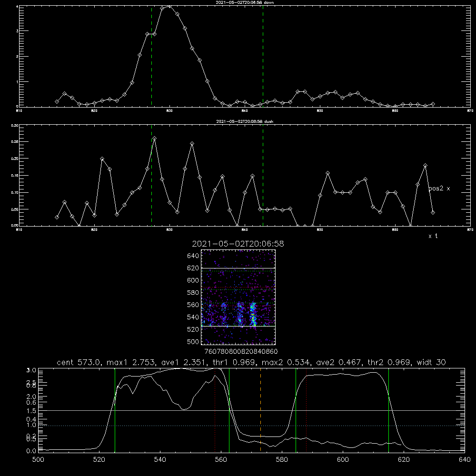Click the first green dashed line in the dusk plot
The height and width of the screenshot is (476, 476).
[x=151, y=176]
